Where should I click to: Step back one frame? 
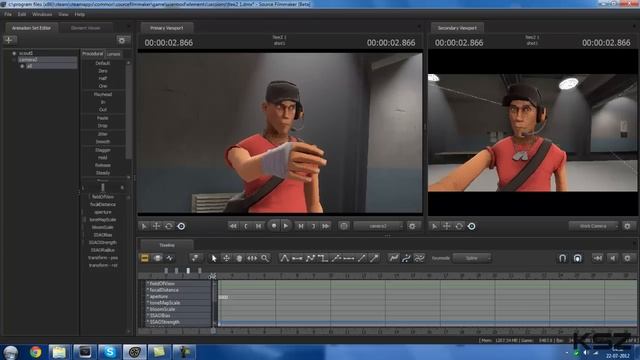(x=259, y=226)
